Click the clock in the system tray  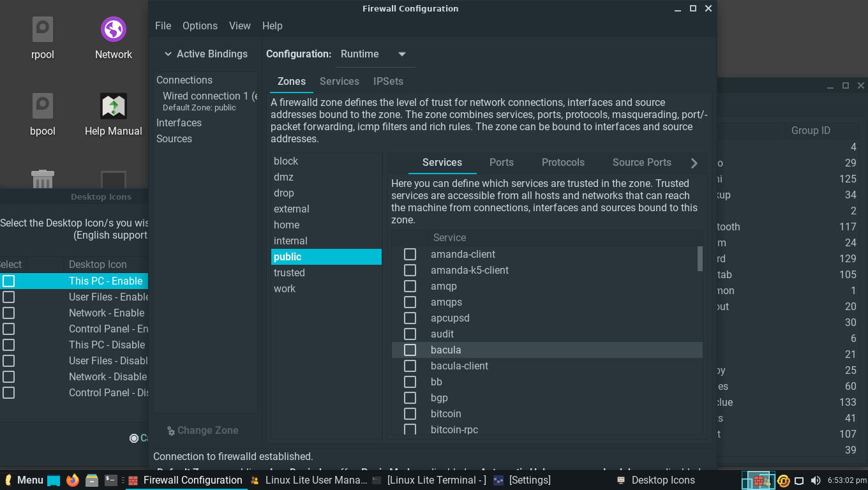click(846, 480)
